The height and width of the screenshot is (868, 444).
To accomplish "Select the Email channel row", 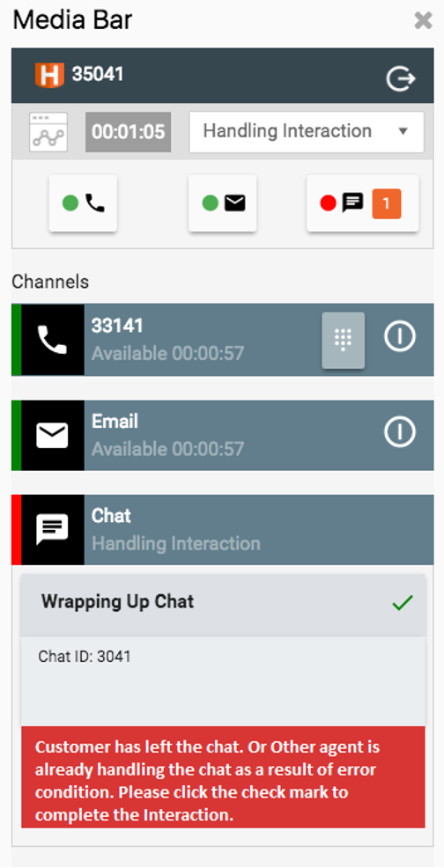I will click(x=222, y=435).
